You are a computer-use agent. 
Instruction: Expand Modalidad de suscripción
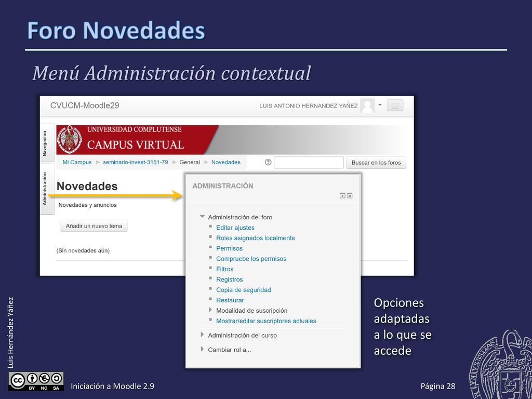[210, 310]
